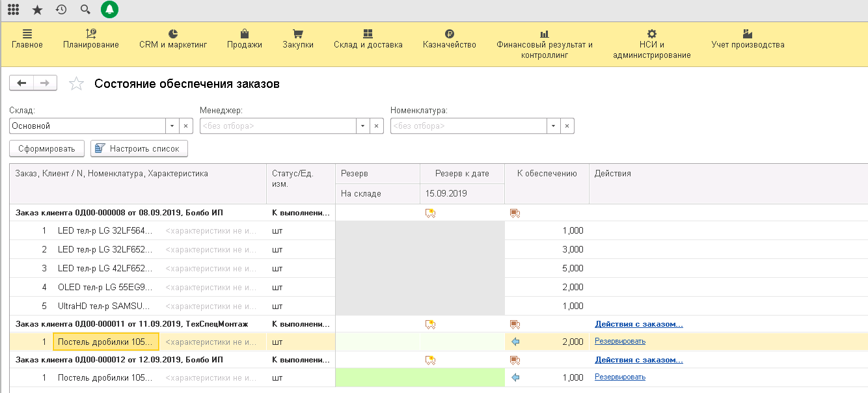Expand the Менеджер dropdown list
The width and height of the screenshot is (868, 393).
click(362, 126)
